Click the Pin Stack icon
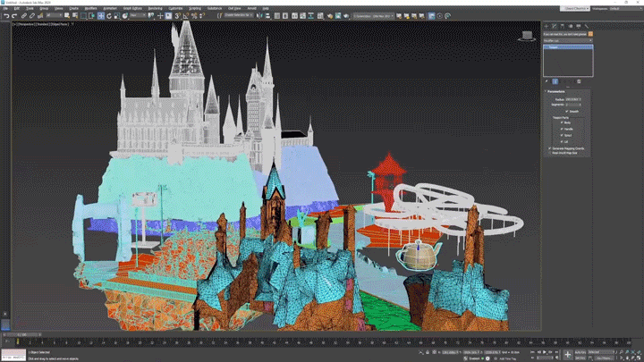 pyautogui.click(x=547, y=81)
